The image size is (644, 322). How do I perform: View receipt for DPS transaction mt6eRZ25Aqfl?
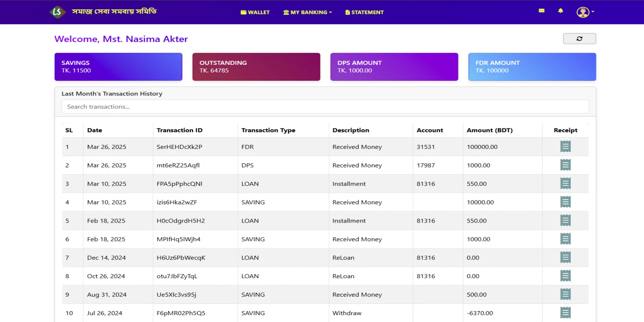565,165
